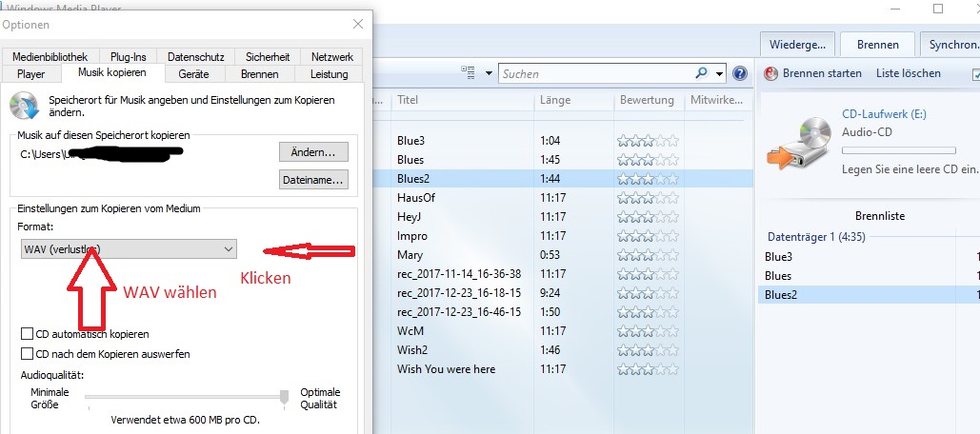The image size is (980, 434).
Task: Open the view options icon beside search
Action: pos(469,73)
